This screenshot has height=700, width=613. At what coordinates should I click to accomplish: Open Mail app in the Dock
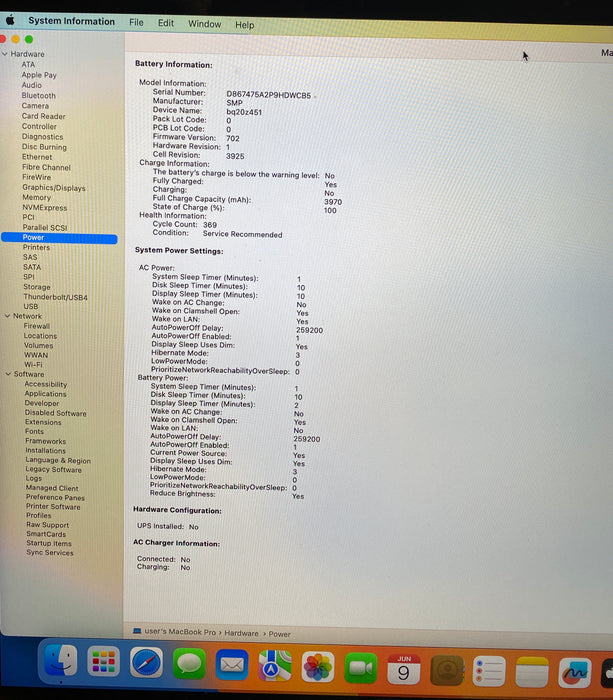point(232,665)
